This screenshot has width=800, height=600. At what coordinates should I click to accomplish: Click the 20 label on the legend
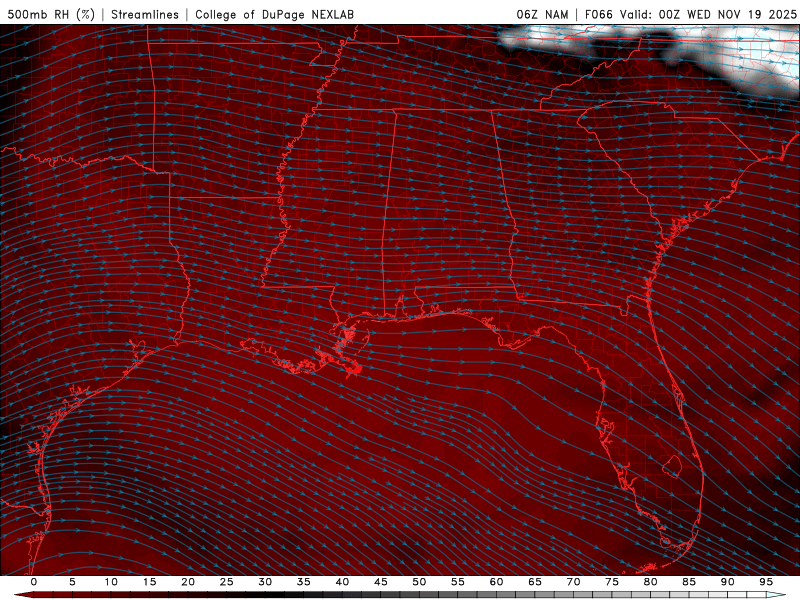(188, 582)
